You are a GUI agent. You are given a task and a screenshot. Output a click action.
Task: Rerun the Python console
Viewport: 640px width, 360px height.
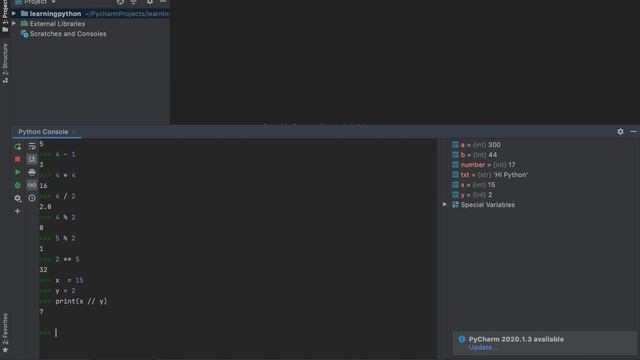tap(18, 146)
